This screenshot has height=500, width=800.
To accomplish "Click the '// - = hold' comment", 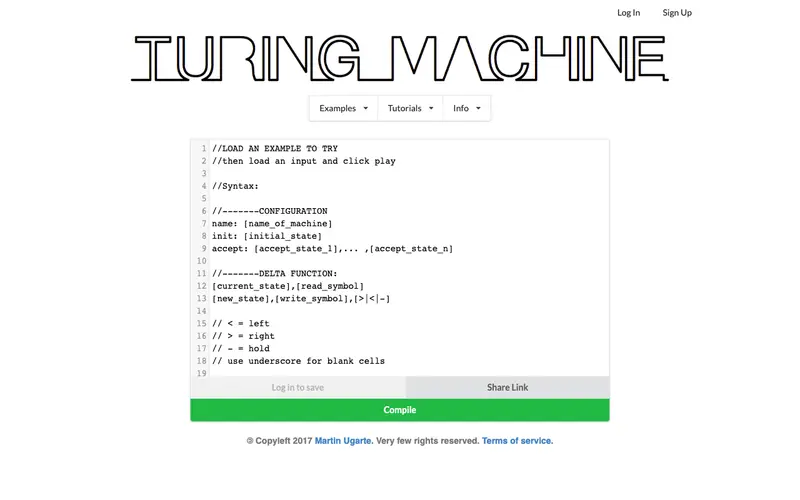I will point(241,348).
